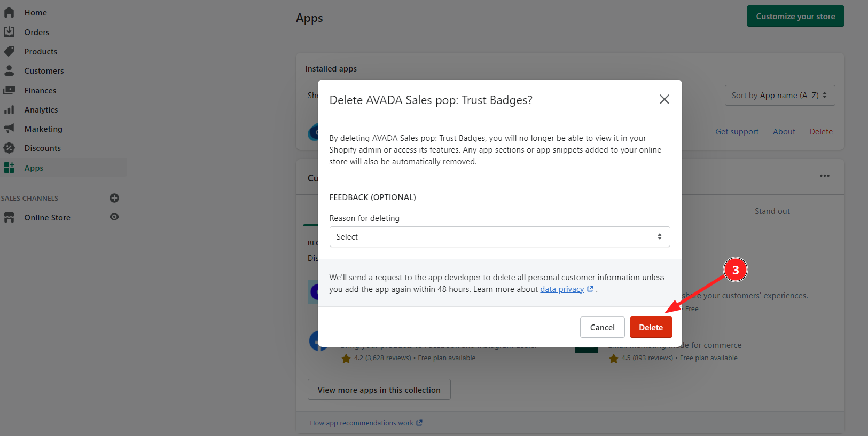
Task: Open Home in the sidebar menu
Action: tap(35, 12)
